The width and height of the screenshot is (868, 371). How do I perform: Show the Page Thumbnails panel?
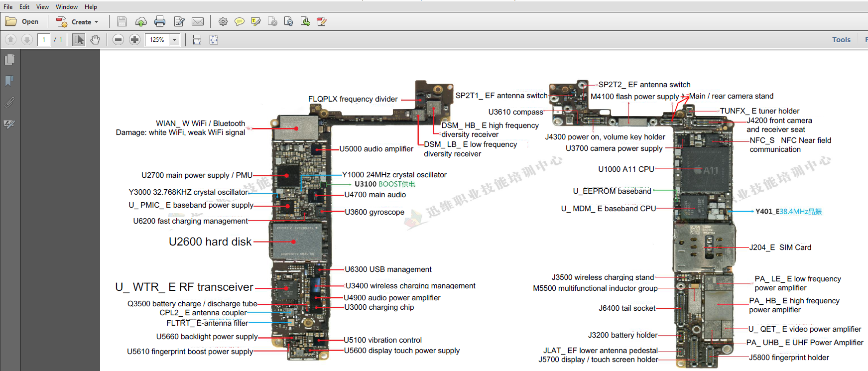9,60
